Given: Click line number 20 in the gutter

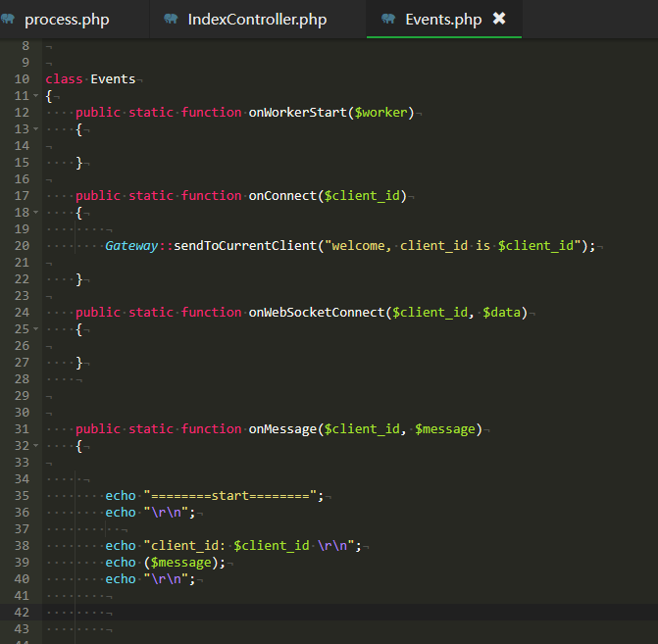Looking at the screenshot, I should [22, 246].
